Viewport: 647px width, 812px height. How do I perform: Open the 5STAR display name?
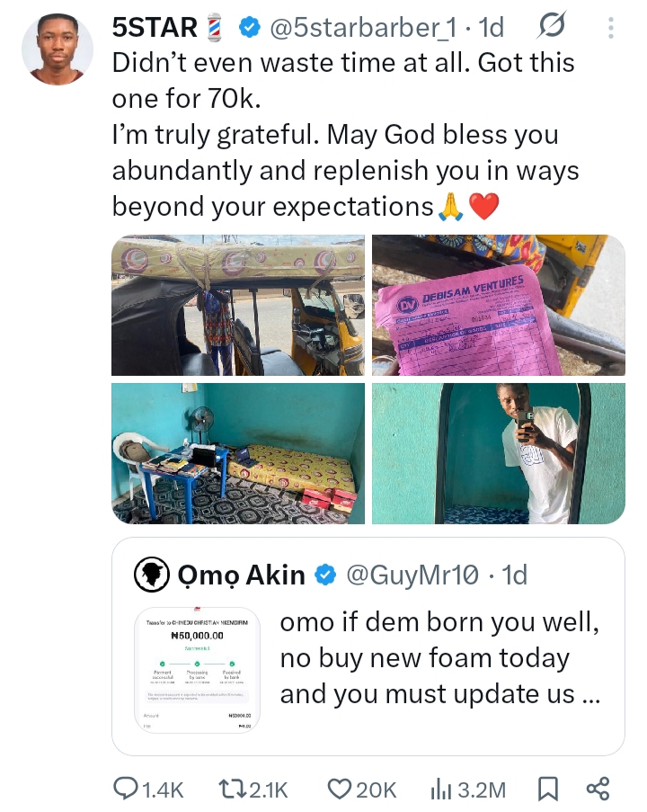(155, 29)
